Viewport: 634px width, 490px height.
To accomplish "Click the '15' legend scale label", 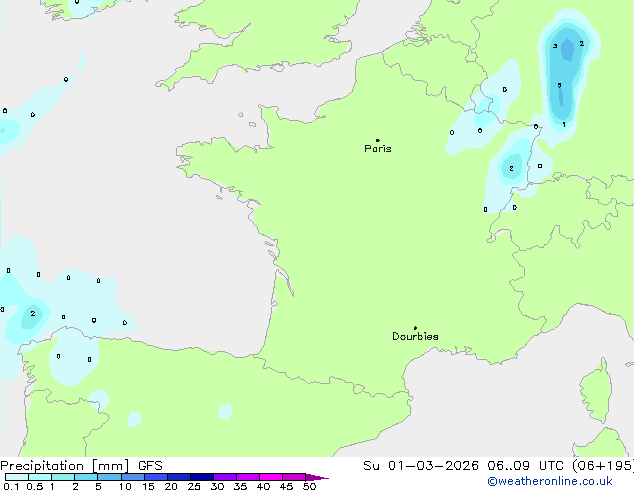I will click(x=148, y=486).
